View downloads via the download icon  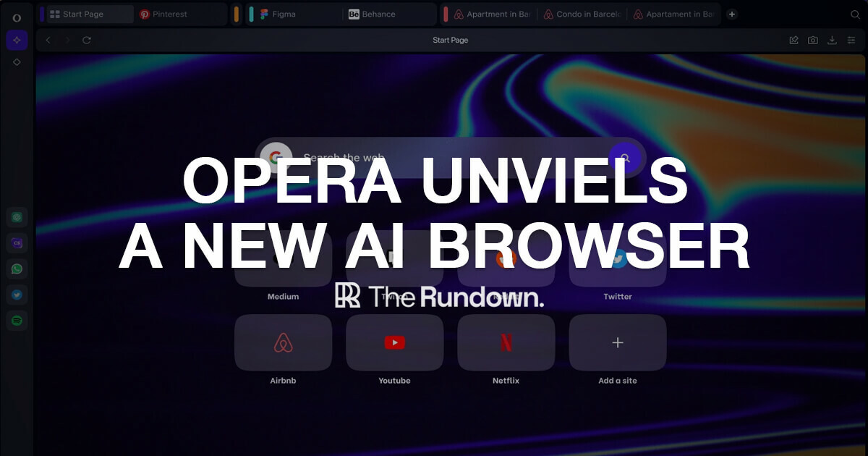(833, 40)
